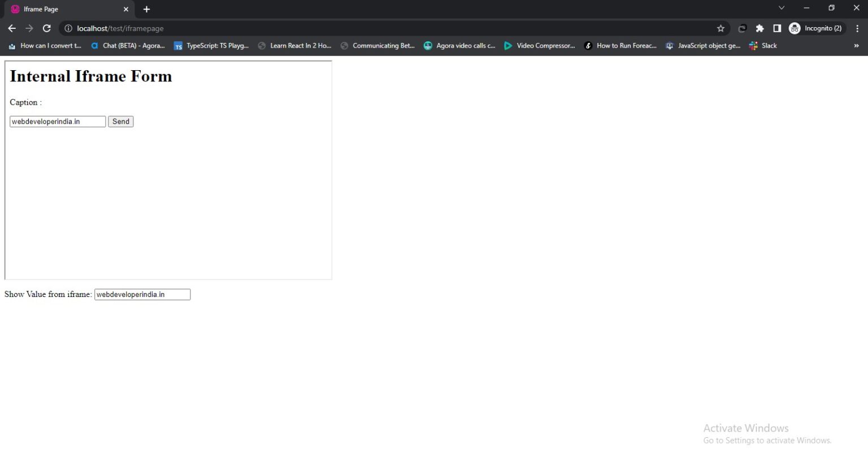Open the Learn React In 2 Ho... bookmark
The image size is (868, 465).
(x=294, y=46)
